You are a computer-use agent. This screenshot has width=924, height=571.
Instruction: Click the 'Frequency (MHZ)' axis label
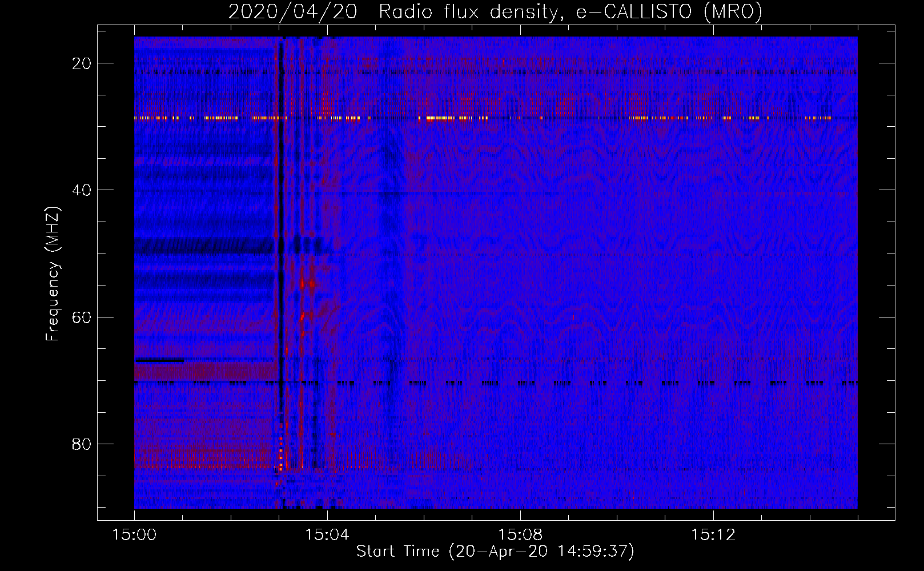[x=53, y=274]
